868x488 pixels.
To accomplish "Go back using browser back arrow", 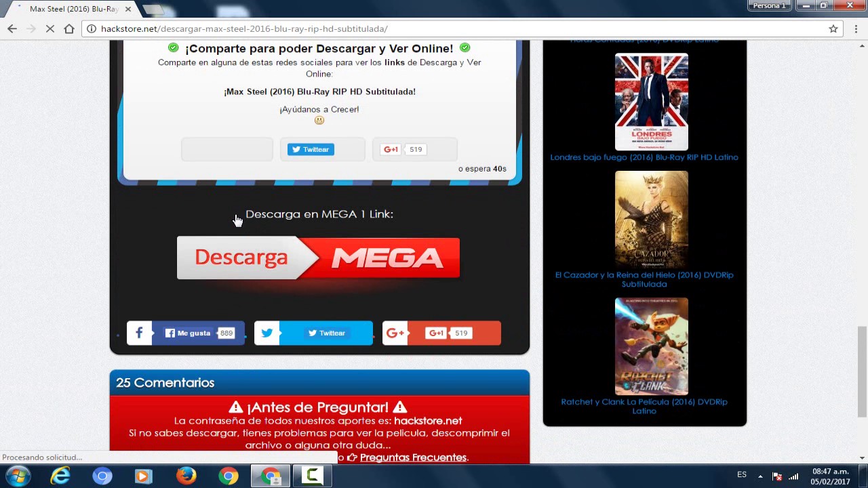I will coord(12,28).
